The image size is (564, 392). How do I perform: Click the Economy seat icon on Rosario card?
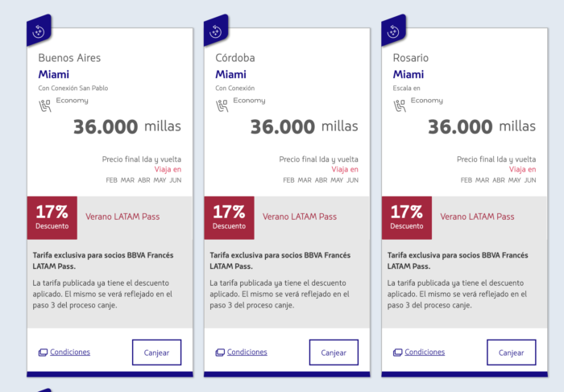399,105
